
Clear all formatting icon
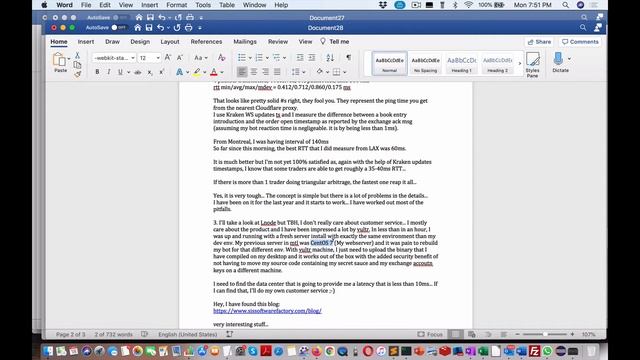pyautogui.click(x=222, y=58)
